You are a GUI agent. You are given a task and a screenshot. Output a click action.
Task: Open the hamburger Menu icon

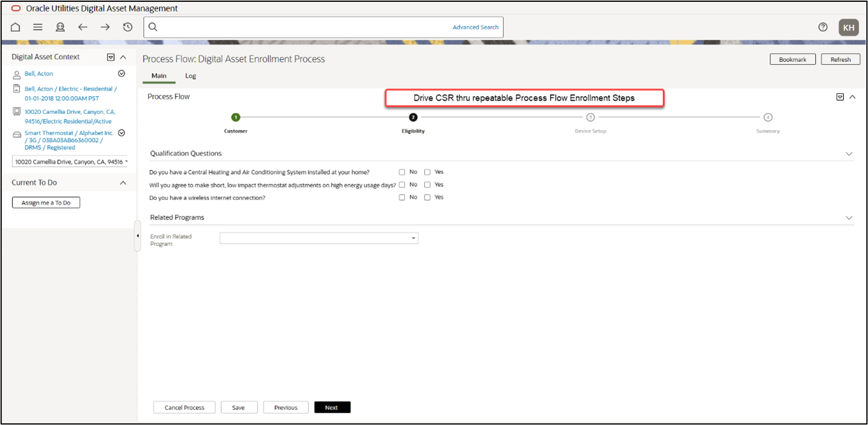[37, 27]
